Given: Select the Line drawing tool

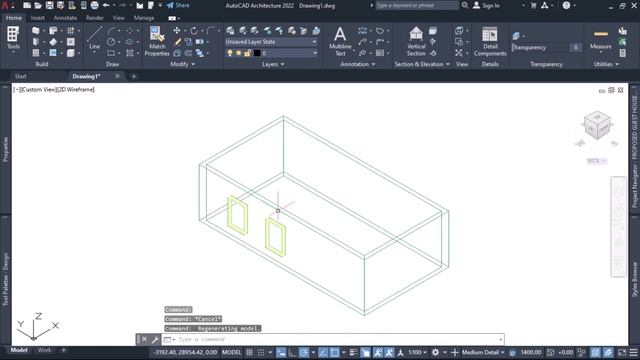Looking at the screenshot, I should [x=94, y=38].
